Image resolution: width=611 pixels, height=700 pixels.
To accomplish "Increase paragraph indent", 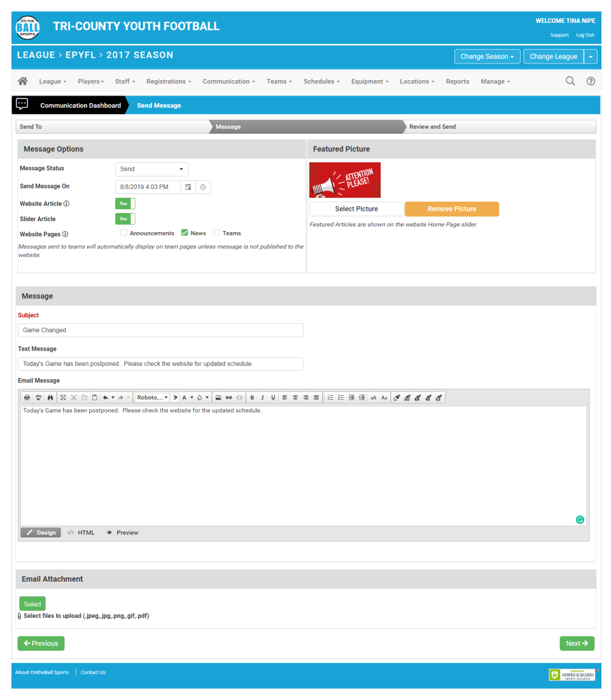I will point(362,397).
